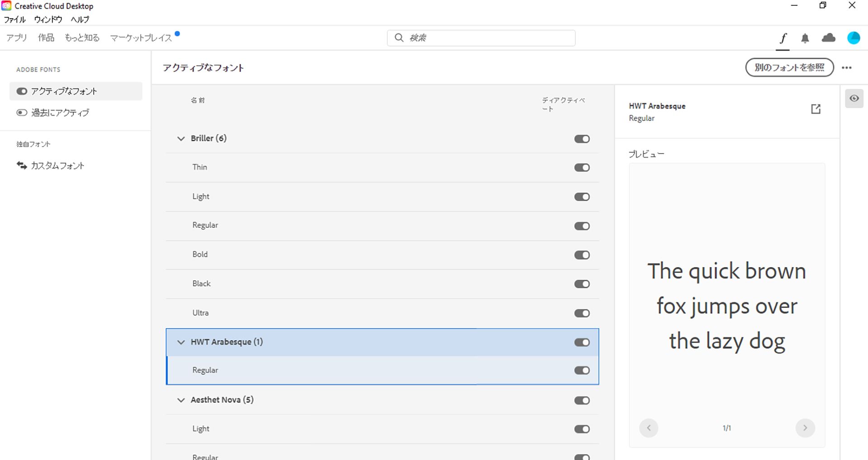The height and width of the screenshot is (460, 868).
Task: Select the HWT Arabesque Regular row
Action: point(382,370)
